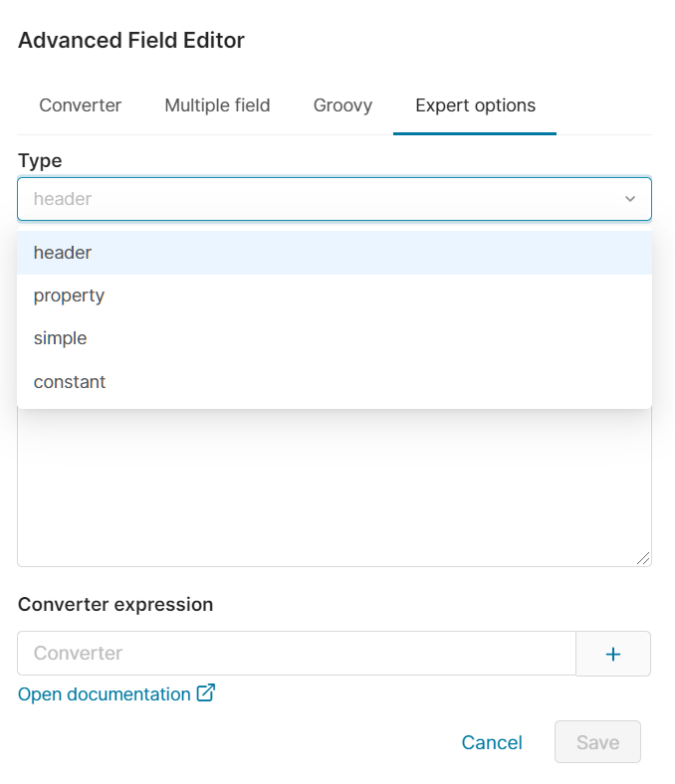Focus the Converter expression input field
Viewport: 675px width, 784px height.
click(x=296, y=654)
